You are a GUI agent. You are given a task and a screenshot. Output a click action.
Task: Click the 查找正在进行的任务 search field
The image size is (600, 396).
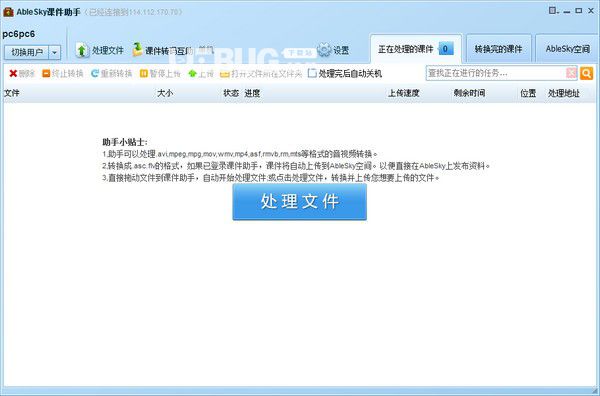[496, 73]
